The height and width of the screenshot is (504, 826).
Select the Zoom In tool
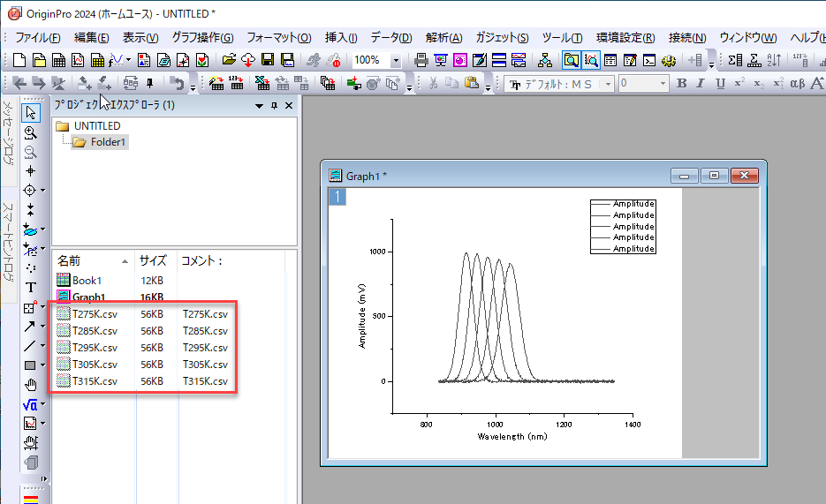point(31,132)
